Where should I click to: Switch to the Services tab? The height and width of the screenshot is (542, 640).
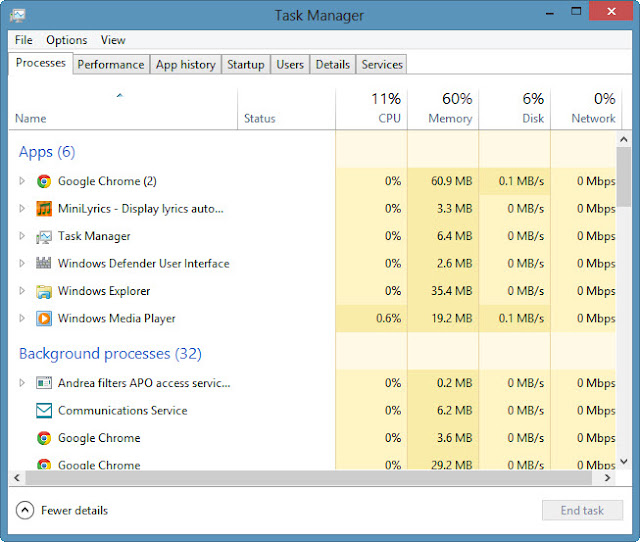click(382, 64)
